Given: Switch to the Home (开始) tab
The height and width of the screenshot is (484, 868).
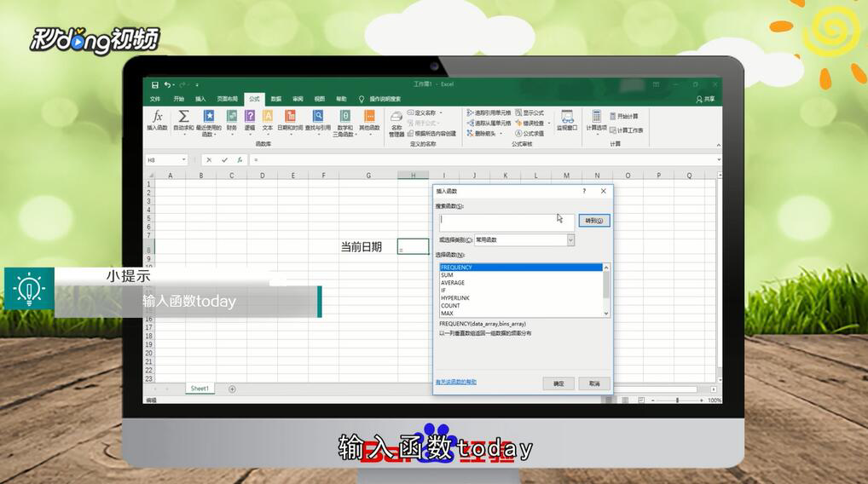Looking at the screenshot, I should (178, 99).
